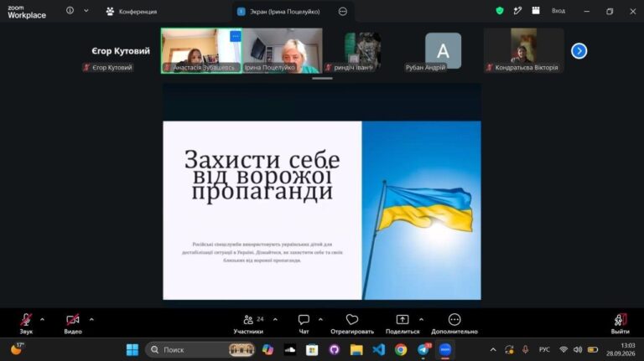Open GitHub Desktop taskbar icon
The width and height of the screenshot is (644, 361).
[335, 350]
